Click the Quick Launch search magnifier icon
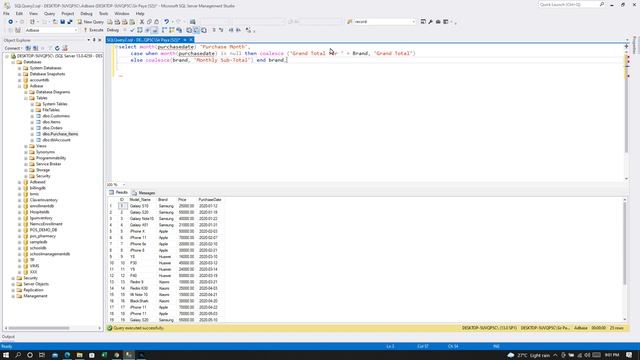This screenshot has height=360, width=640. (602, 4)
